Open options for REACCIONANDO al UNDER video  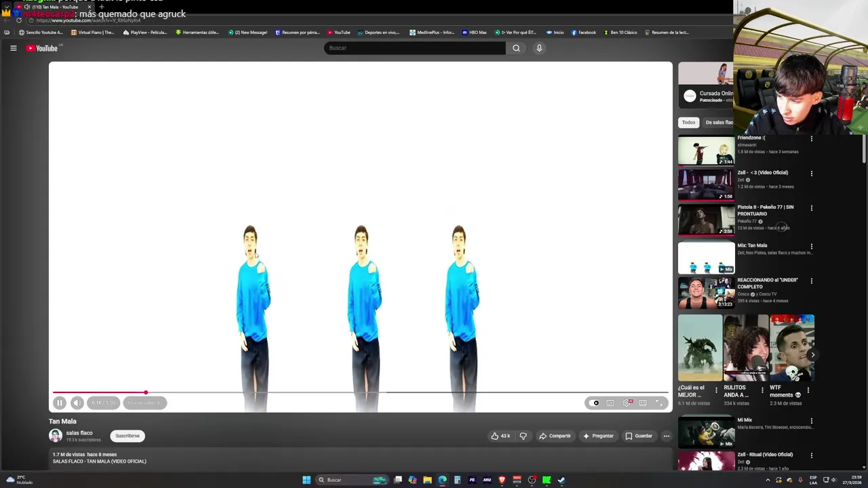(x=811, y=281)
